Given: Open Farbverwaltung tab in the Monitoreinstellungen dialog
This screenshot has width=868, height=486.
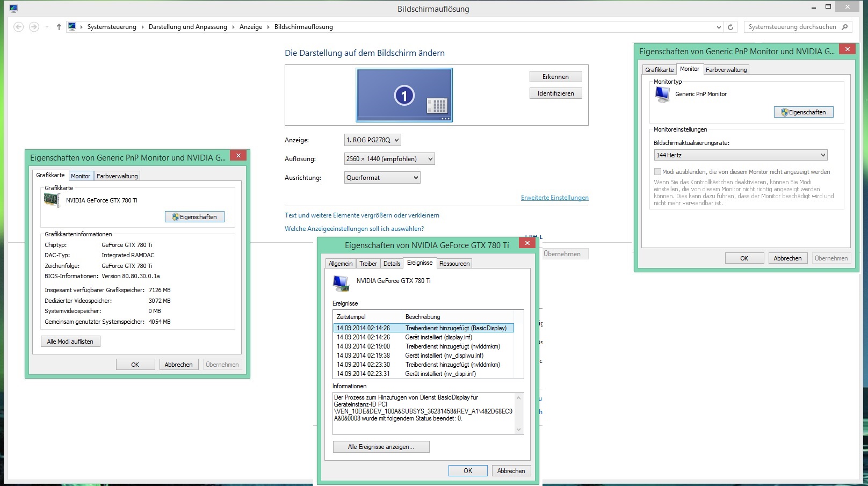Looking at the screenshot, I should coord(726,70).
